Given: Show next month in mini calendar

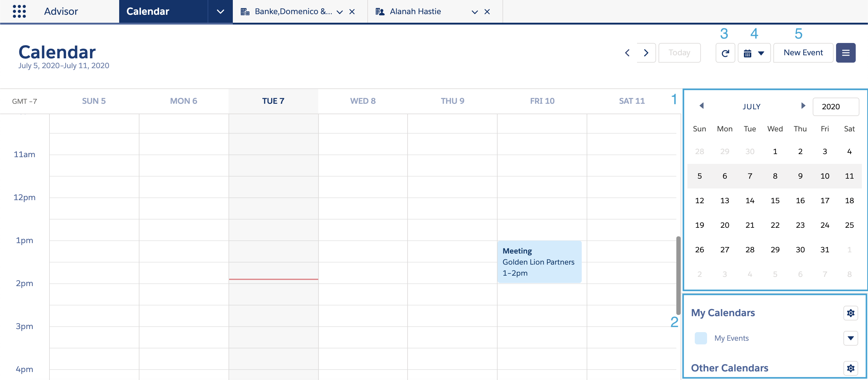Looking at the screenshot, I should (x=803, y=106).
